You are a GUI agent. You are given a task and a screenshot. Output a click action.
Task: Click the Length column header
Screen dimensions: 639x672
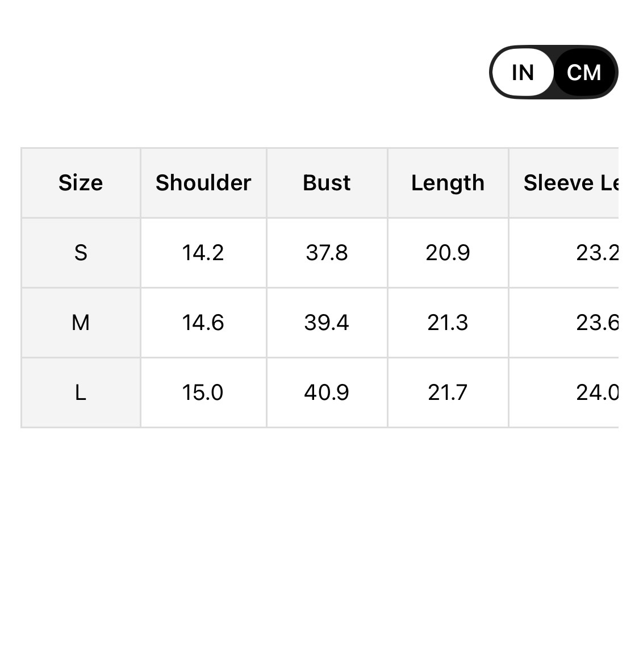(448, 183)
